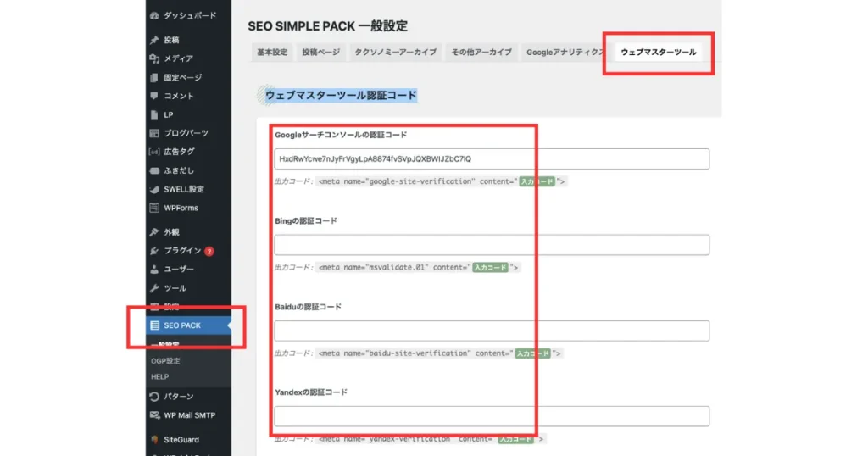Click the ツール wrench icon

coord(154,288)
